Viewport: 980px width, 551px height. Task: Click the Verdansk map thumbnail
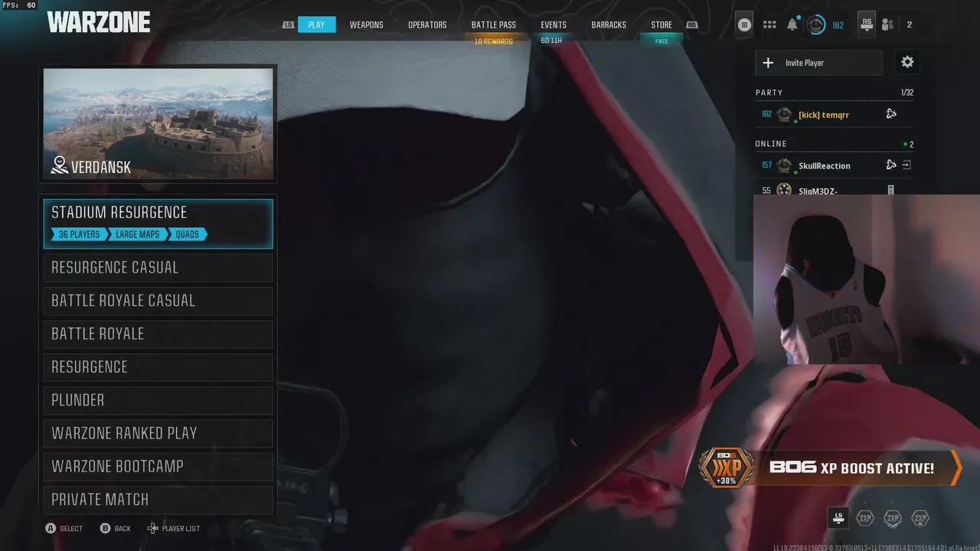click(x=158, y=123)
